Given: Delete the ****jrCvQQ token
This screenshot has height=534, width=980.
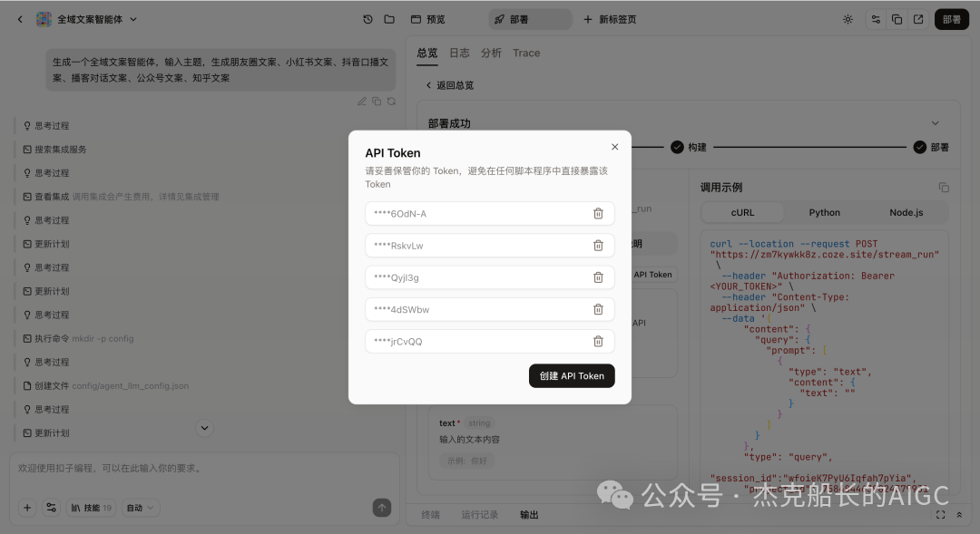Looking at the screenshot, I should (598, 341).
